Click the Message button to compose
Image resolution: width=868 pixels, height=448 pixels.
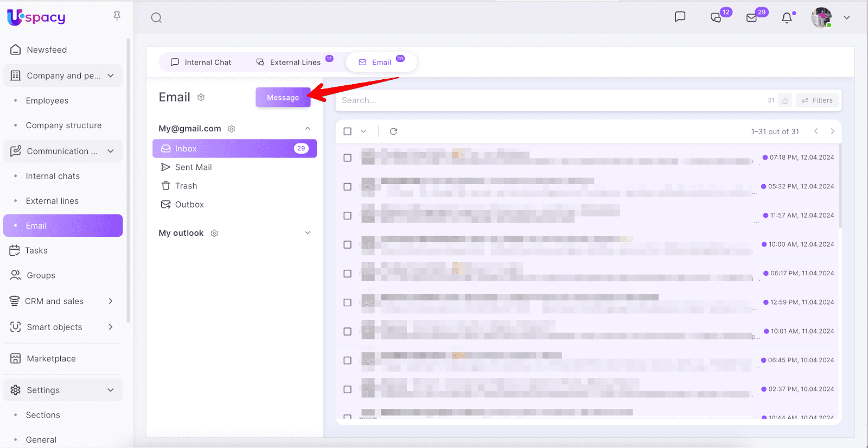tap(283, 98)
